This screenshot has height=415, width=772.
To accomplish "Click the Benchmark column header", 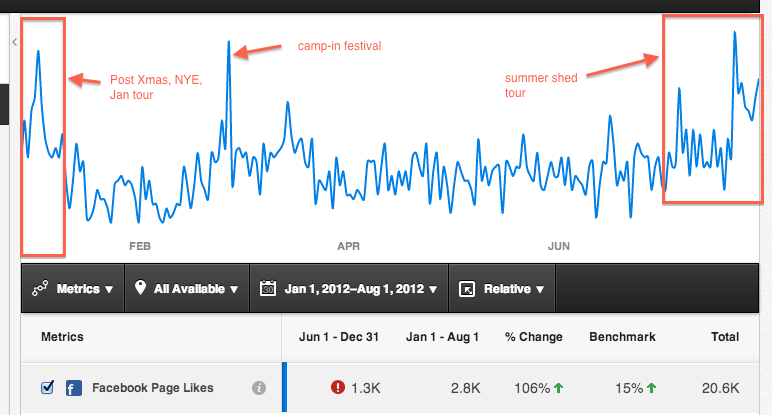I will tap(622, 337).
